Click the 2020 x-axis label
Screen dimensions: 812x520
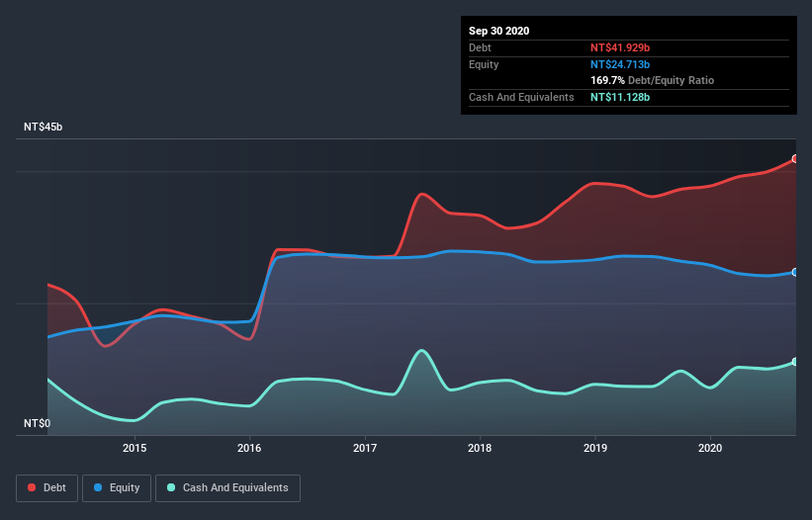(710, 448)
